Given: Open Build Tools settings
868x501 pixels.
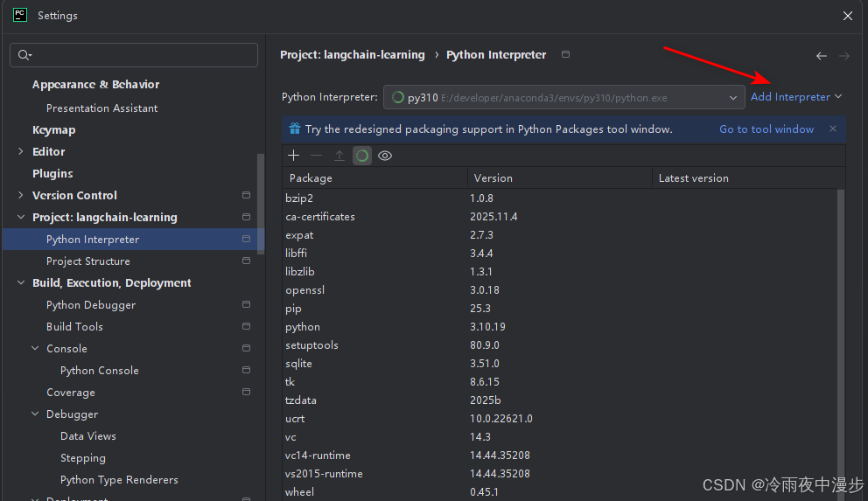Looking at the screenshot, I should [74, 327].
